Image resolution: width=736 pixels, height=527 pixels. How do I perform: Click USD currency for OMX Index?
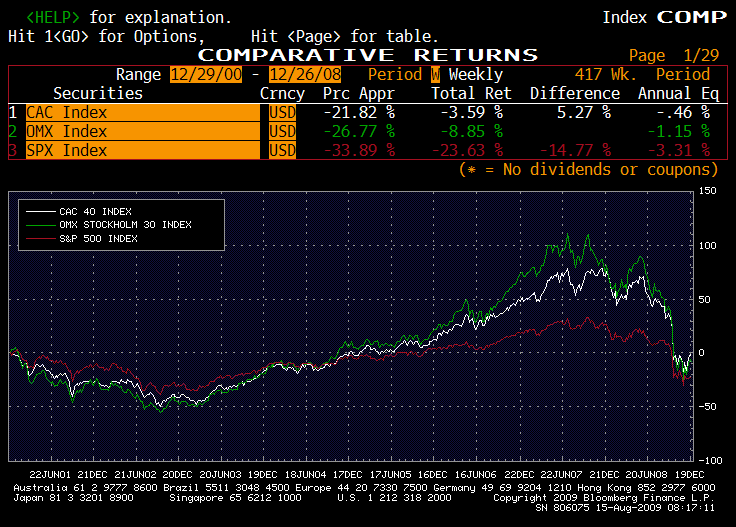283,131
